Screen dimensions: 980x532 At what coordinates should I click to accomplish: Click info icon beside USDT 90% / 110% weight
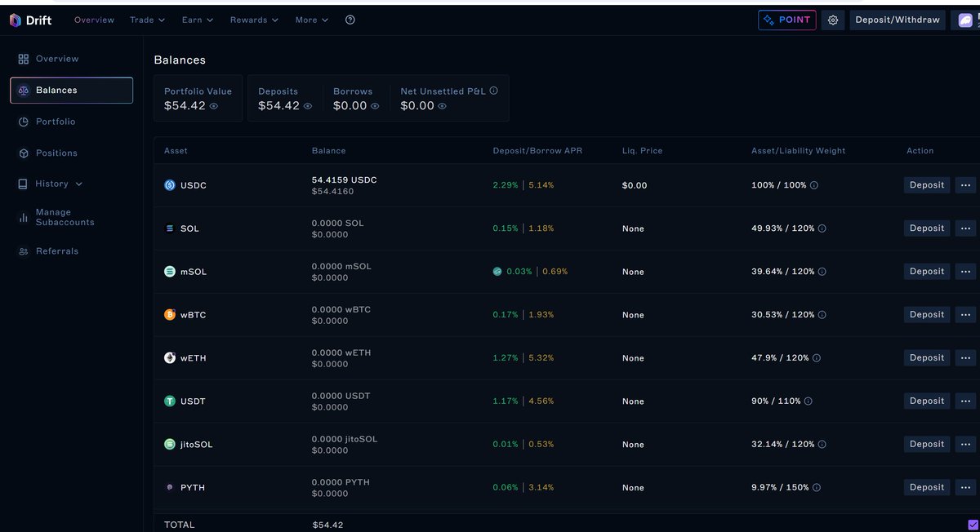[x=808, y=401]
